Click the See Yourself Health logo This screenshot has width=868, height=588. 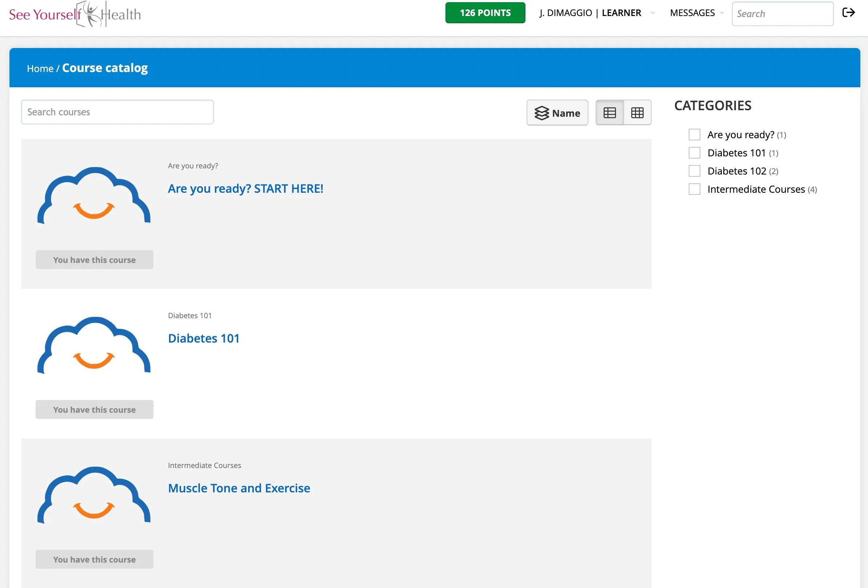[x=75, y=14]
